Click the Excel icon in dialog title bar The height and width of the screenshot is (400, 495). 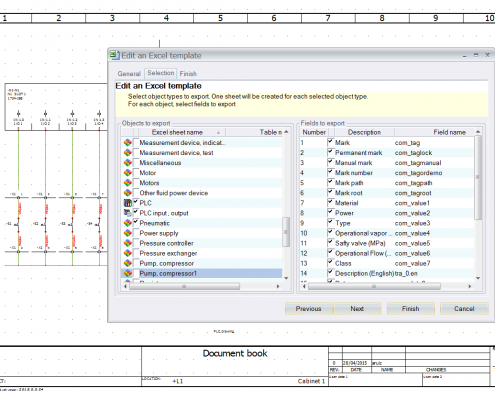(115, 55)
